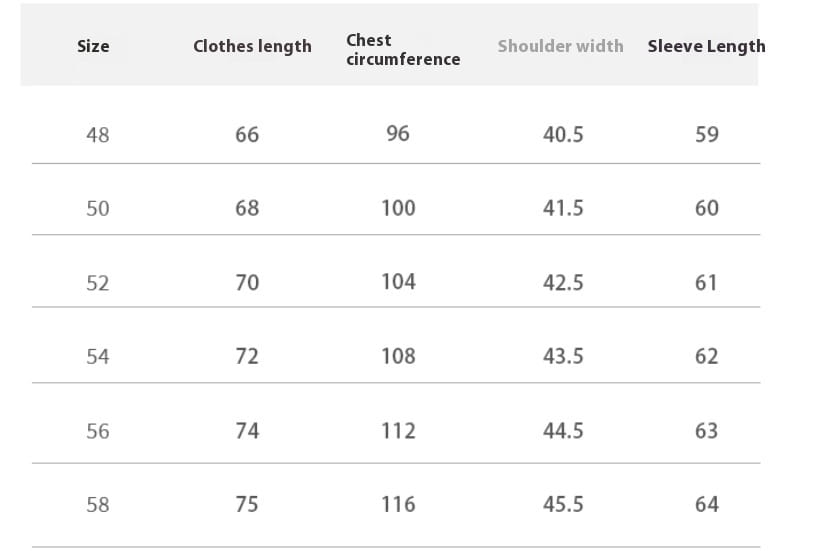This screenshot has width=819, height=551.
Task: Select the Clothes length column header
Action: [x=252, y=46]
